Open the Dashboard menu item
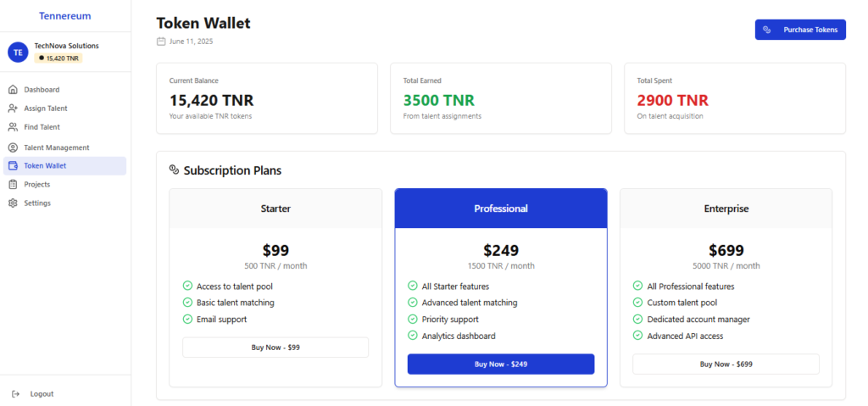The image size is (868, 406). [64, 90]
